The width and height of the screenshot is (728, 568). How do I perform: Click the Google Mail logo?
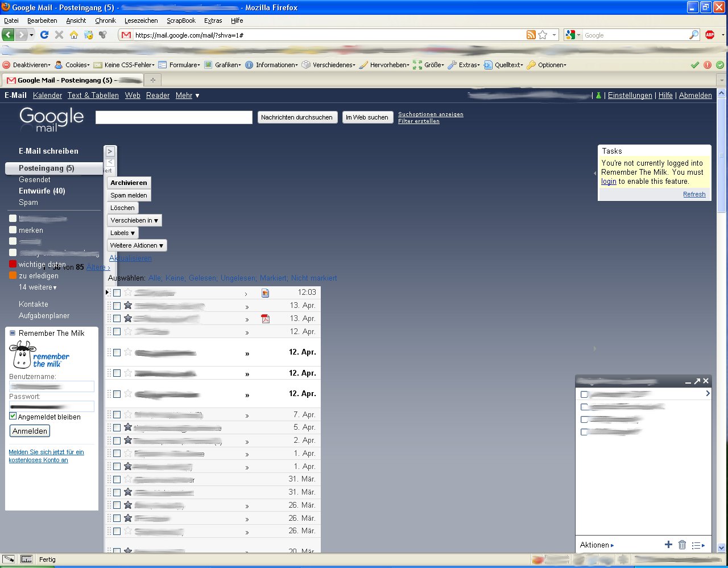(51, 120)
